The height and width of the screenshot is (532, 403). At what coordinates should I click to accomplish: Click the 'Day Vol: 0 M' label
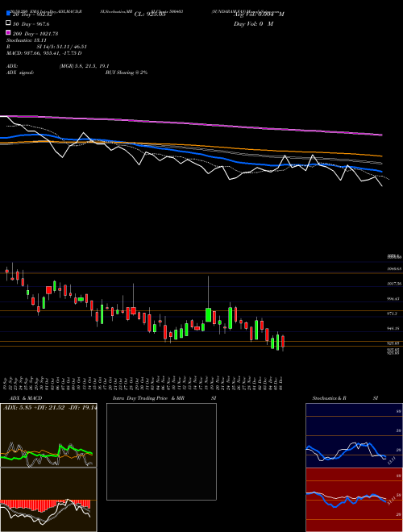[x=253, y=24]
